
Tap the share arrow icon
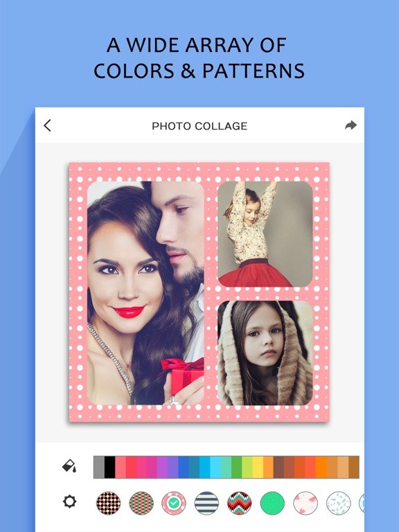(351, 125)
